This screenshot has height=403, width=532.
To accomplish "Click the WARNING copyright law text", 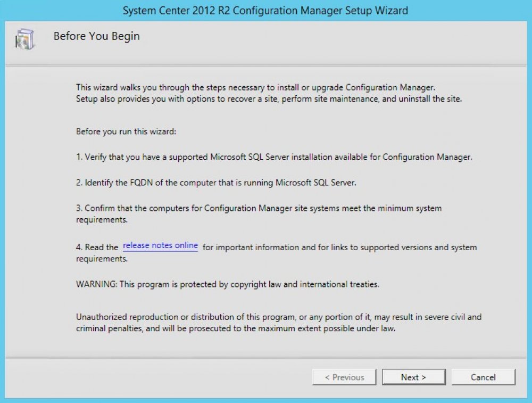I will pos(228,284).
